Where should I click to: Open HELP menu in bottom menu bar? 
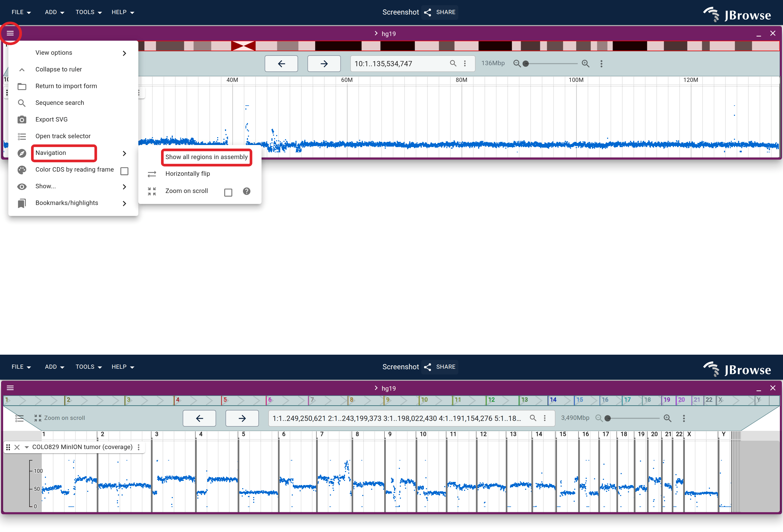[123, 367]
